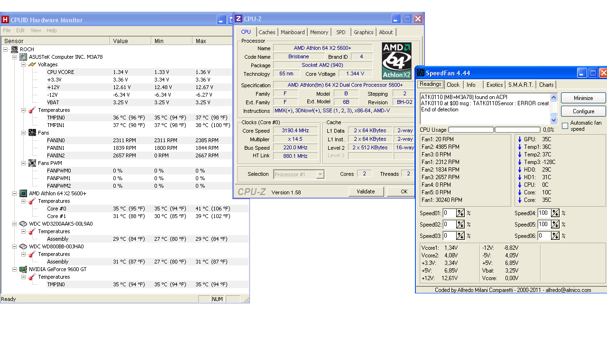607x364 pixels.
Task: Click the Fans category icon
Action: 32,133
